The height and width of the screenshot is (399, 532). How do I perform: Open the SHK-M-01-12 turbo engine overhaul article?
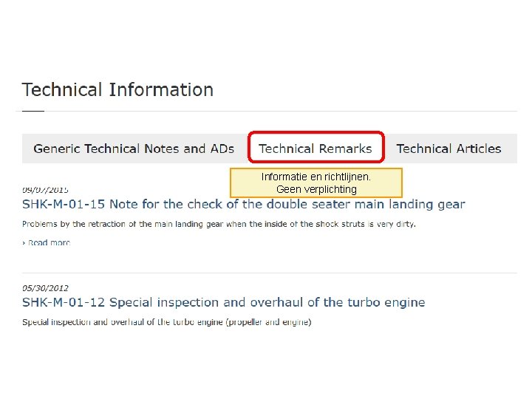pos(223,302)
